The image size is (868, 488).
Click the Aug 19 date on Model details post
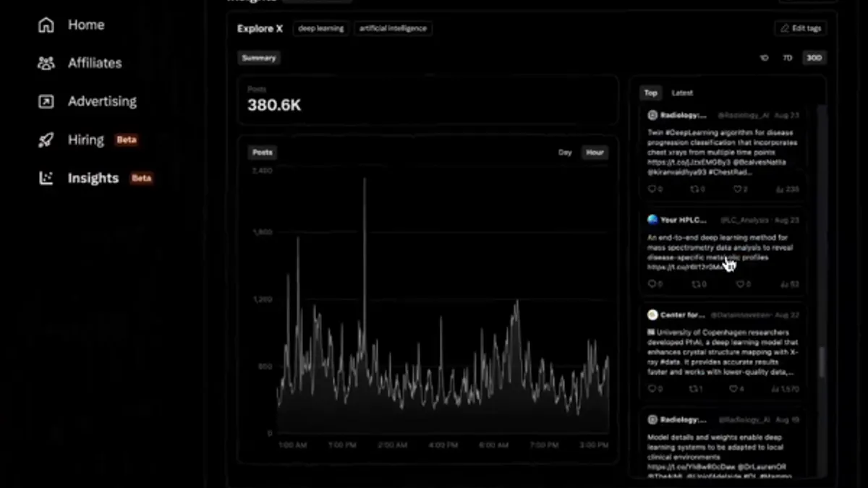(x=786, y=419)
